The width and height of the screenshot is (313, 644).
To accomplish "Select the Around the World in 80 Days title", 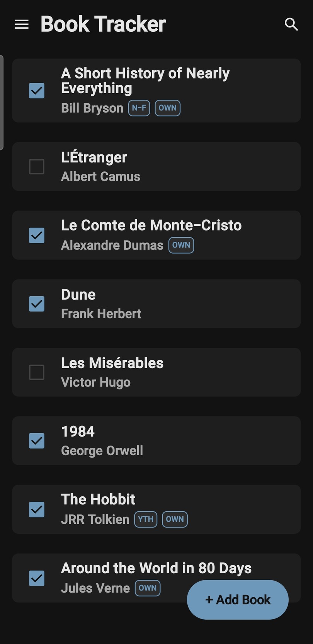I will pos(156,568).
